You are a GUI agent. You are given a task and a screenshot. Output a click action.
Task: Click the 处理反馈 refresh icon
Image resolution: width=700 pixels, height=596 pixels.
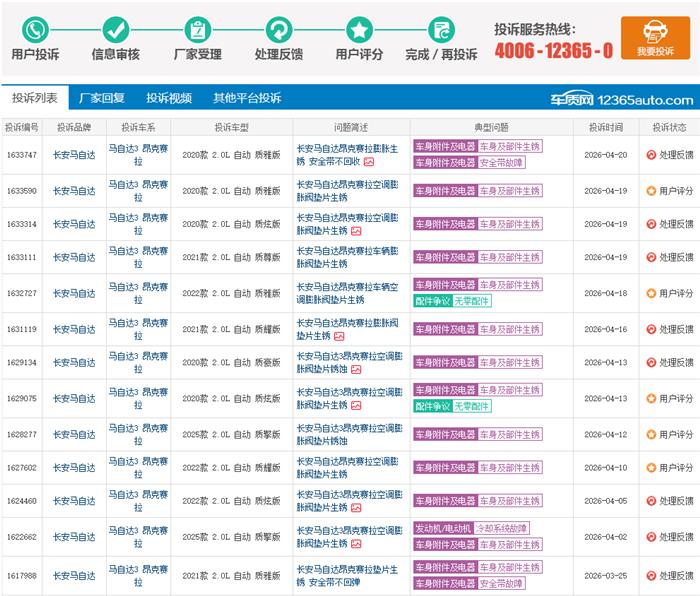click(279, 29)
